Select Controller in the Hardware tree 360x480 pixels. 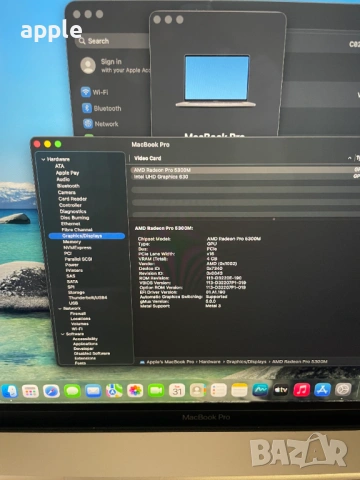pos(70,205)
